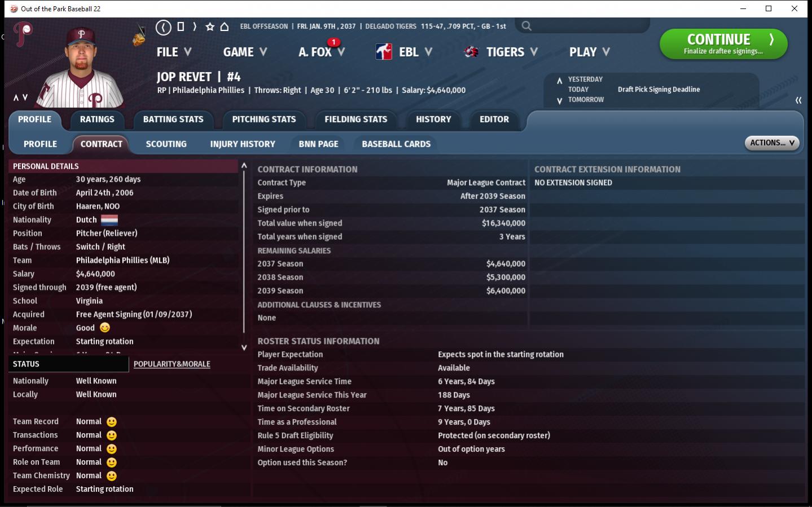Switch to the PITCHING STATS tab
The height and width of the screenshot is (507, 812).
[x=264, y=120]
